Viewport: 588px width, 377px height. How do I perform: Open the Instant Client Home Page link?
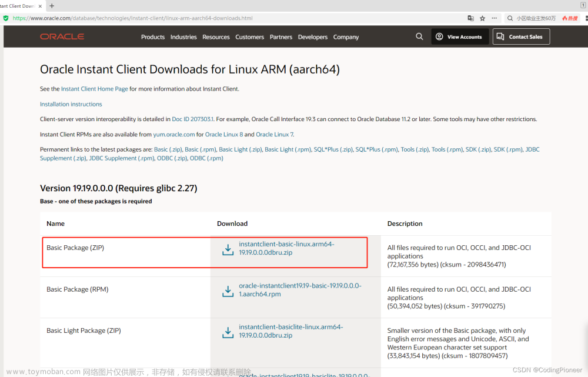95,89
